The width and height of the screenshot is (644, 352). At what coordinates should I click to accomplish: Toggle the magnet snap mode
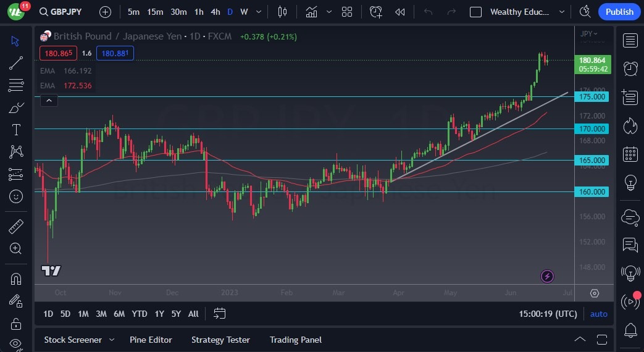coord(16,279)
